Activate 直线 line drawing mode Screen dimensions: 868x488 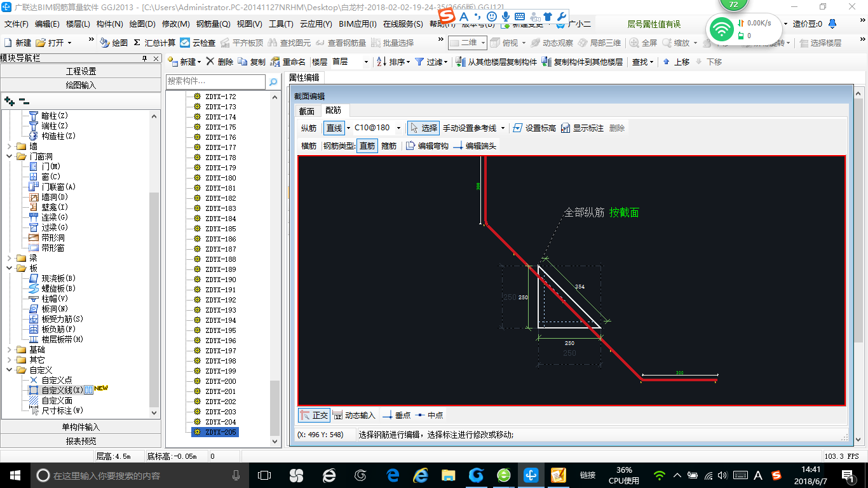point(334,128)
